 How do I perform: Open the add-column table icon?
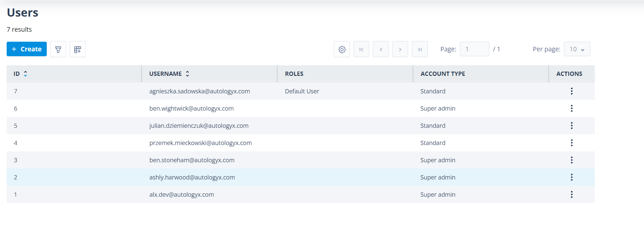tap(78, 49)
